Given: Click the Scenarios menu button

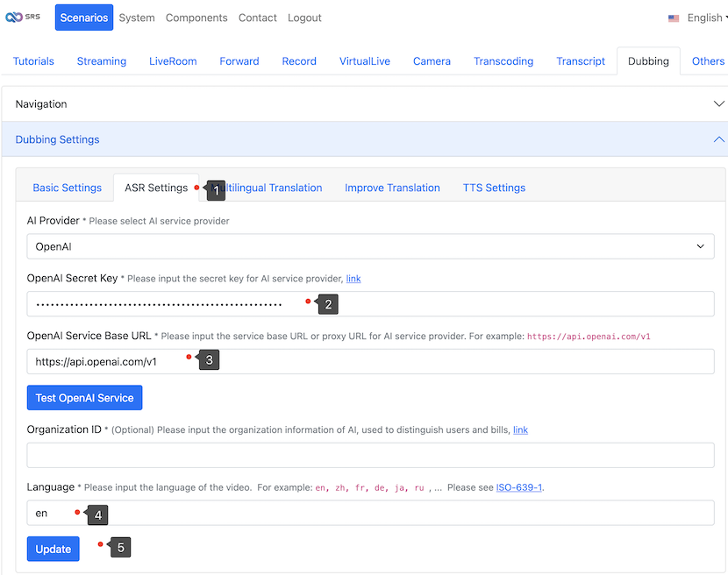Looking at the screenshot, I should 84,18.
